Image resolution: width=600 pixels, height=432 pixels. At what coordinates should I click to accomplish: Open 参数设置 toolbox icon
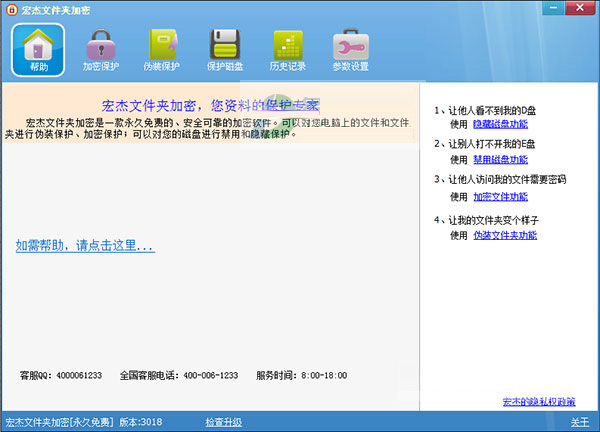pos(351,50)
